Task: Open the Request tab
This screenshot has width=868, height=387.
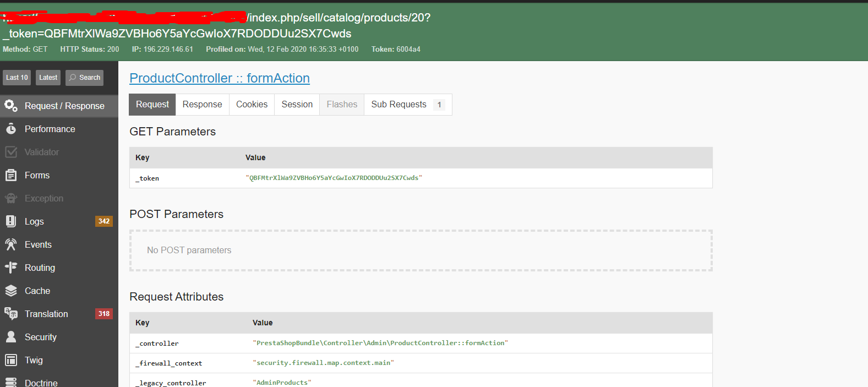Action: [152, 105]
